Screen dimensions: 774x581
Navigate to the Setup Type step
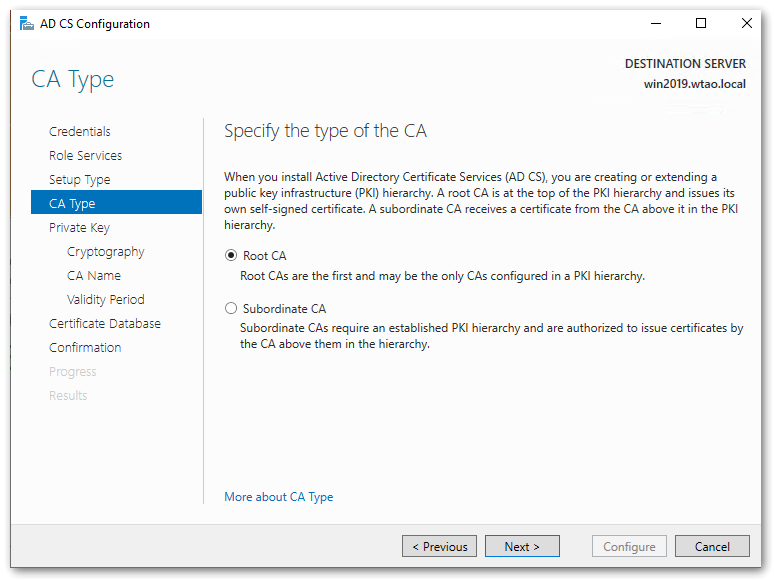(x=80, y=180)
